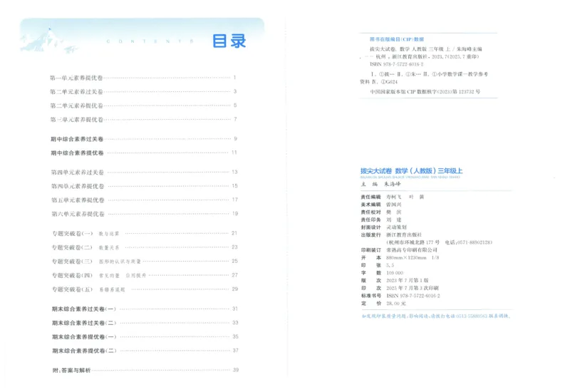Click the "责任印务" row
The width and height of the screenshot is (570, 392).
[x=381, y=220]
